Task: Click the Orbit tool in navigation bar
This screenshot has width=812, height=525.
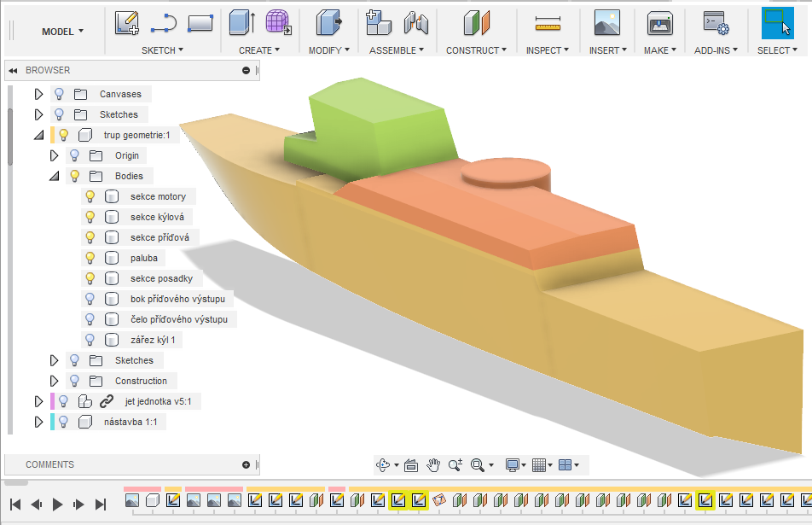Action: 383,465
